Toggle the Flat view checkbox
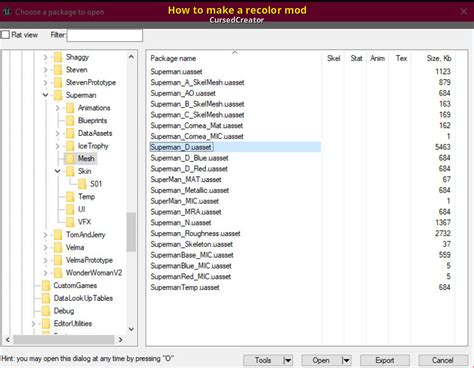The image size is (474, 368). coord(5,35)
